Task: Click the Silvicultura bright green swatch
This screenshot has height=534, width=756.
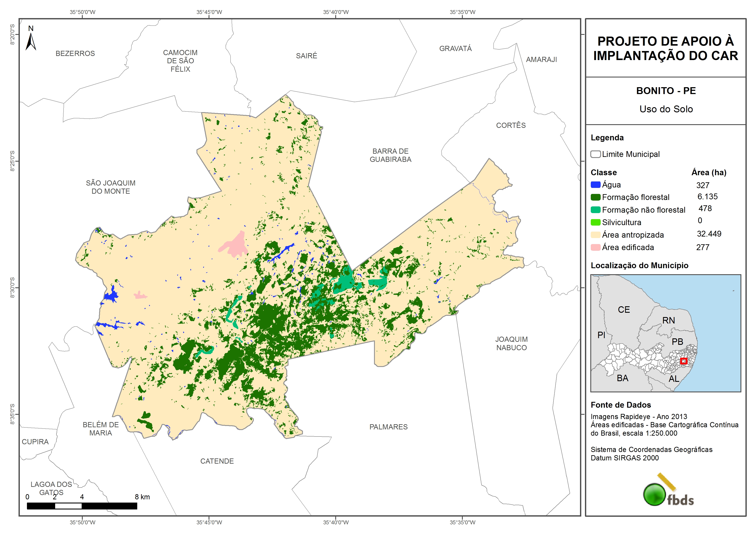Action: pyautogui.click(x=595, y=222)
